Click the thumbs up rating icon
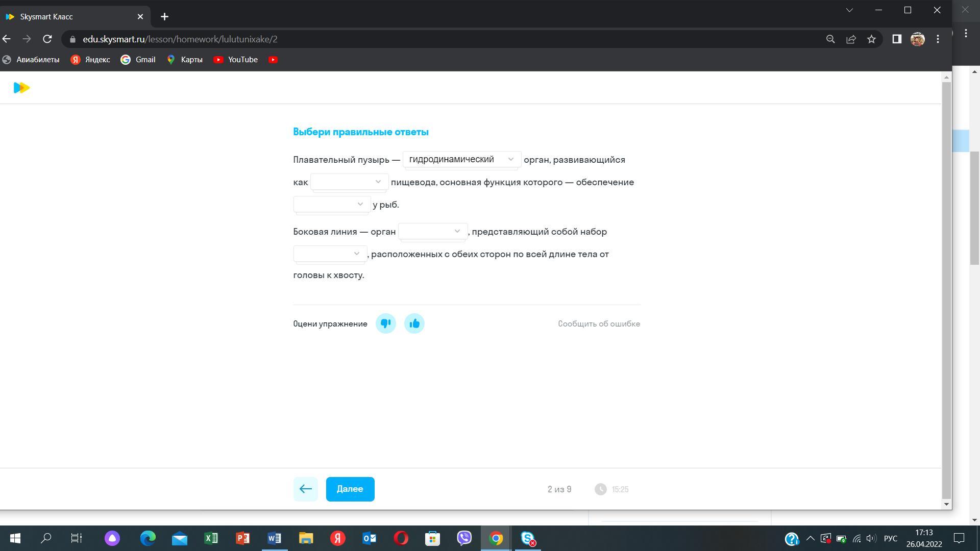The width and height of the screenshot is (980, 551). click(x=414, y=323)
